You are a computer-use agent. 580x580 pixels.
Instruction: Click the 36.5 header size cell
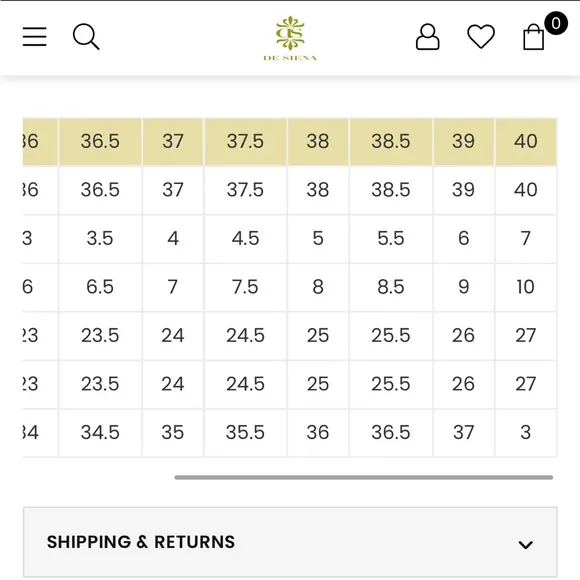click(100, 141)
